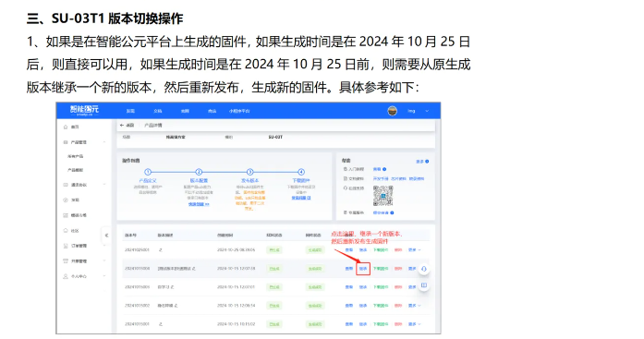Click 下载固件 for version 20241025001

[x=381, y=250]
